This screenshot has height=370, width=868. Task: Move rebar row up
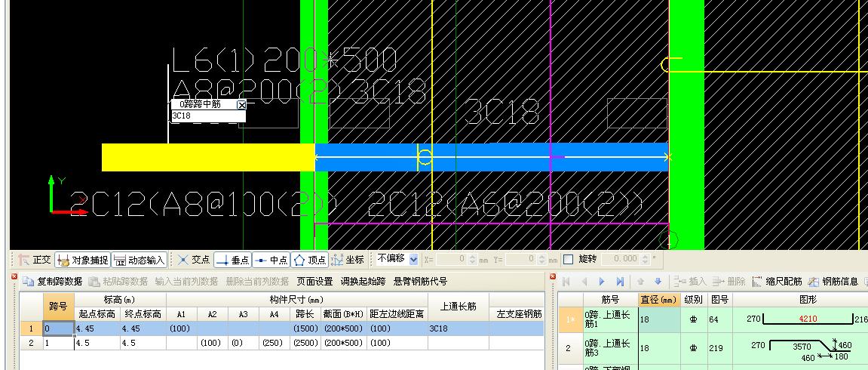tap(641, 282)
